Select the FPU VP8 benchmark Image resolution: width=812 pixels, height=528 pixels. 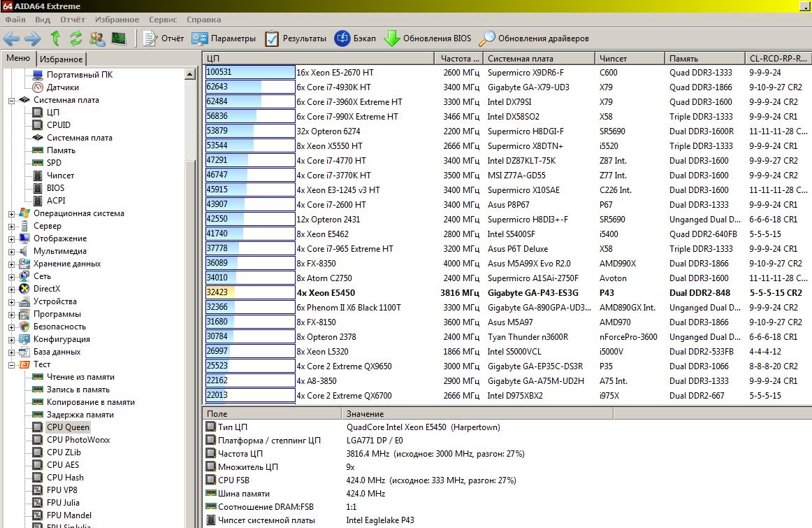pos(55,490)
